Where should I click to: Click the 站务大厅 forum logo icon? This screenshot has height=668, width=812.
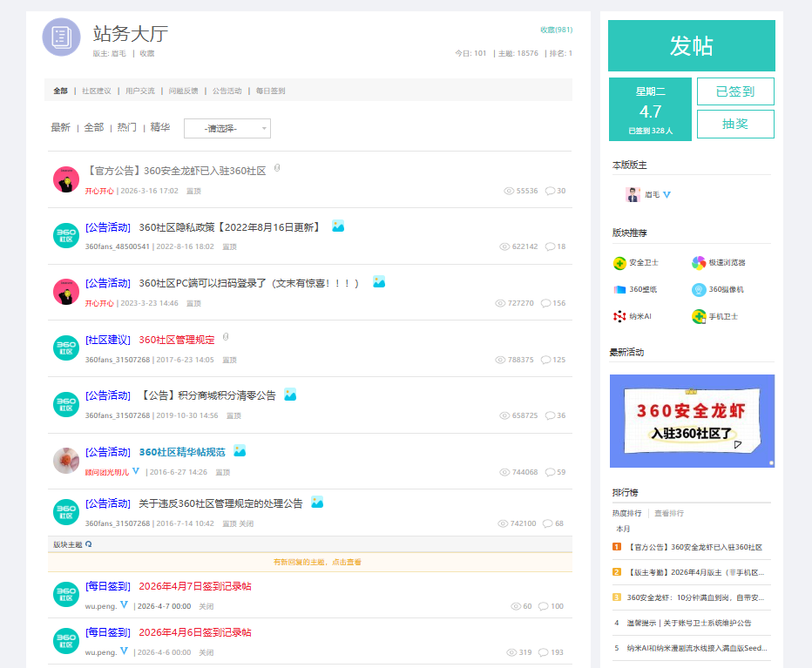coord(61,37)
